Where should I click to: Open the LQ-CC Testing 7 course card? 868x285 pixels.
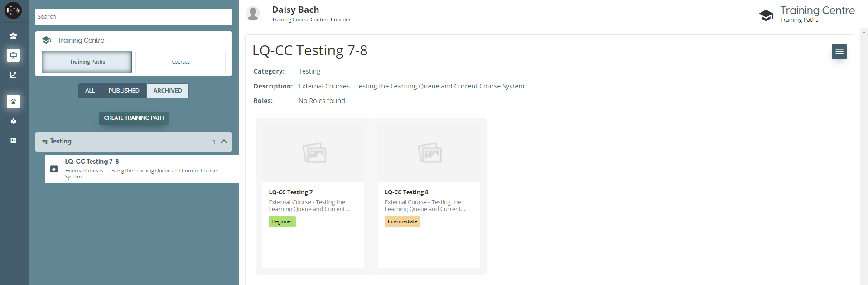coord(313,196)
